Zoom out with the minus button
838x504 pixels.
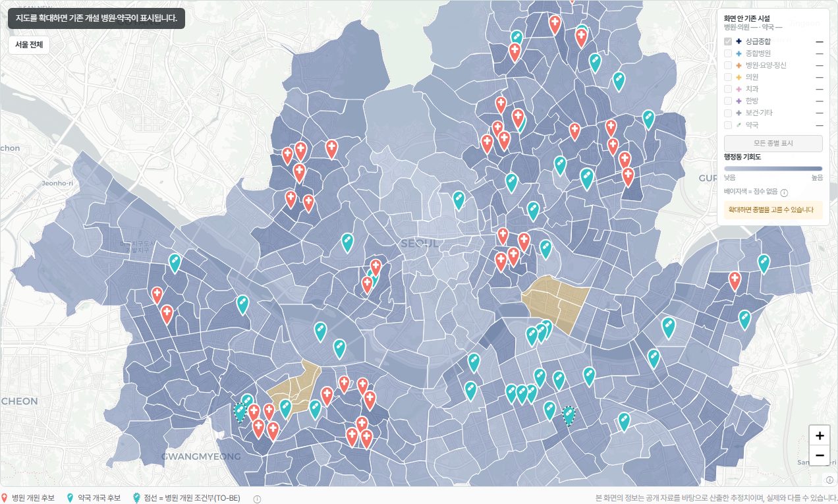820,455
